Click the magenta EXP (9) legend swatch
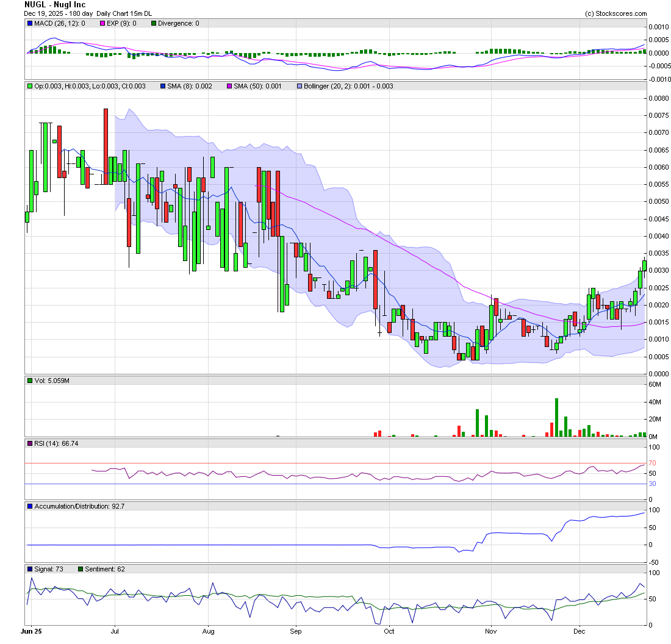 tap(102, 24)
